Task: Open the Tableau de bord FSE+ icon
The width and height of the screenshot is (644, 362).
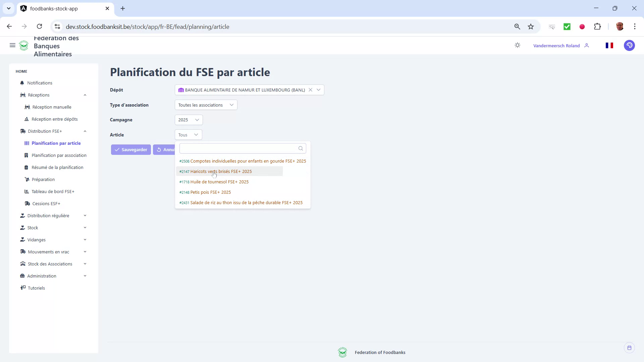Action: [x=26, y=191]
